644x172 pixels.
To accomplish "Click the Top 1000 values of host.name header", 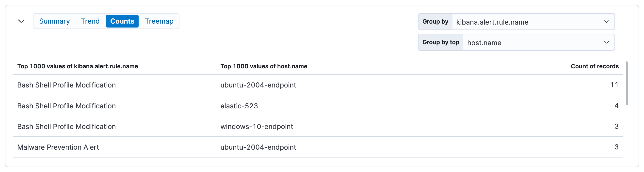I will 263,66.
